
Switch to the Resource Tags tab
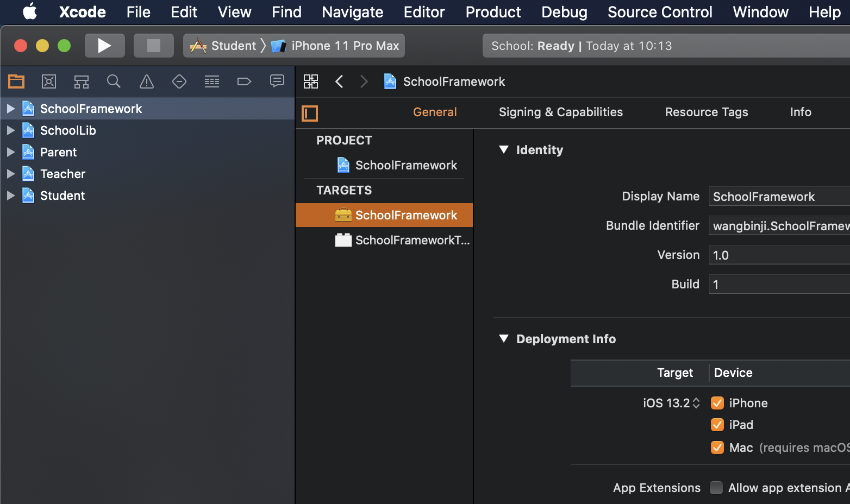coord(707,112)
